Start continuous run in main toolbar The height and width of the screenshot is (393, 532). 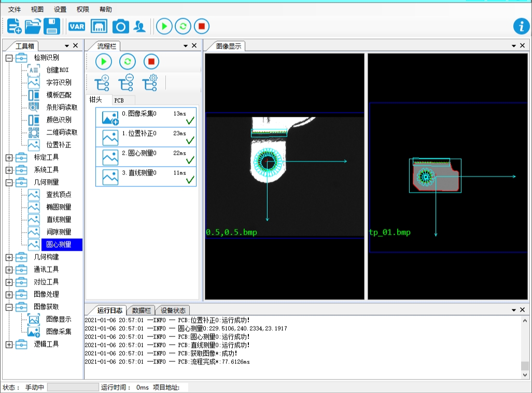183,26
